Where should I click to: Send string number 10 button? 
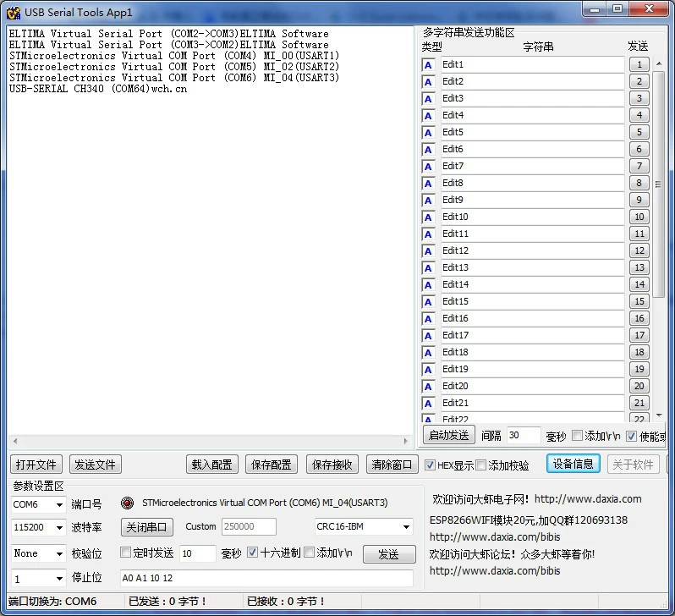coord(639,217)
